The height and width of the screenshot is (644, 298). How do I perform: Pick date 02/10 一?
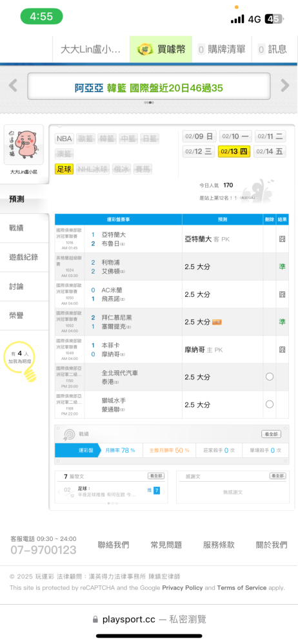click(x=235, y=137)
